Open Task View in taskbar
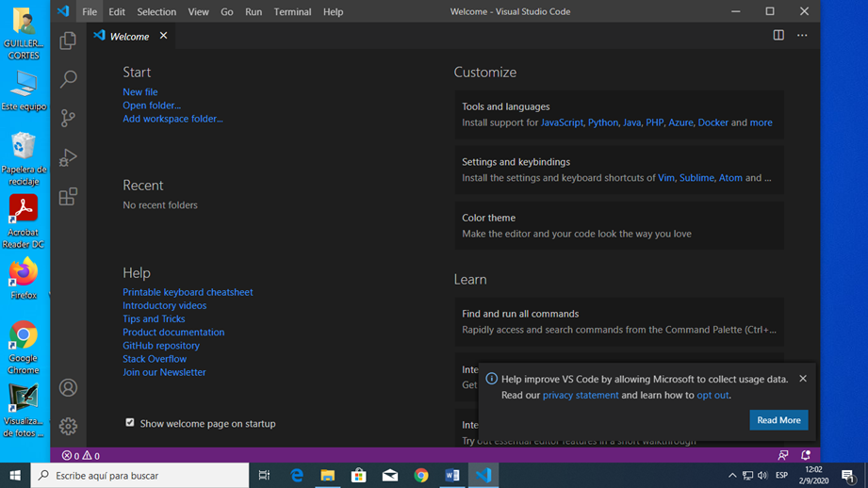This screenshot has width=868, height=488. (x=264, y=475)
